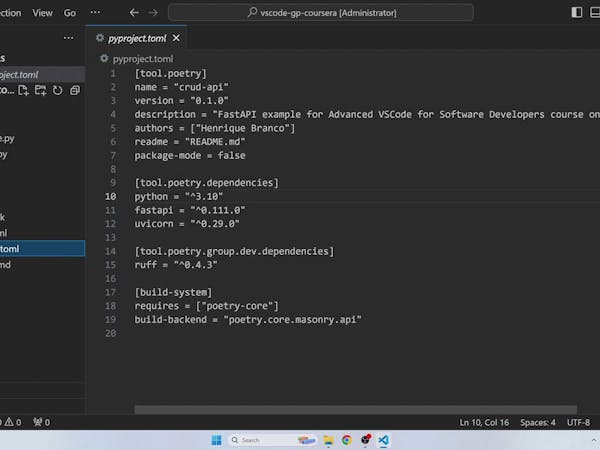Open the View menu
The width and height of the screenshot is (600, 450).
[42, 13]
